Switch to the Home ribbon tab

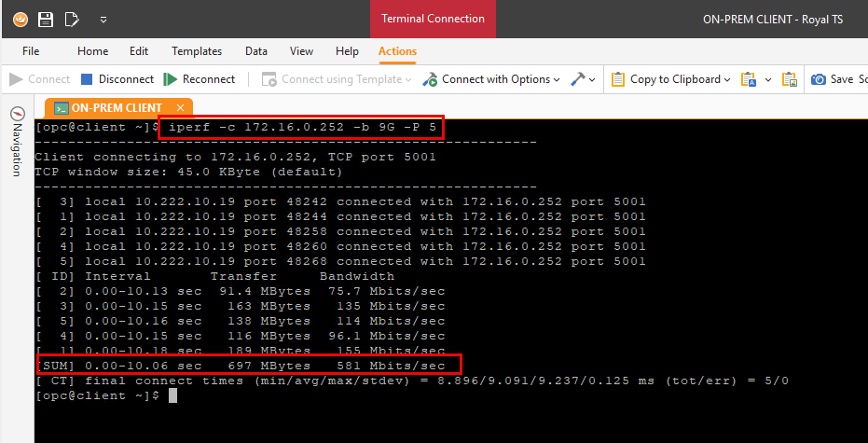[92, 51]
